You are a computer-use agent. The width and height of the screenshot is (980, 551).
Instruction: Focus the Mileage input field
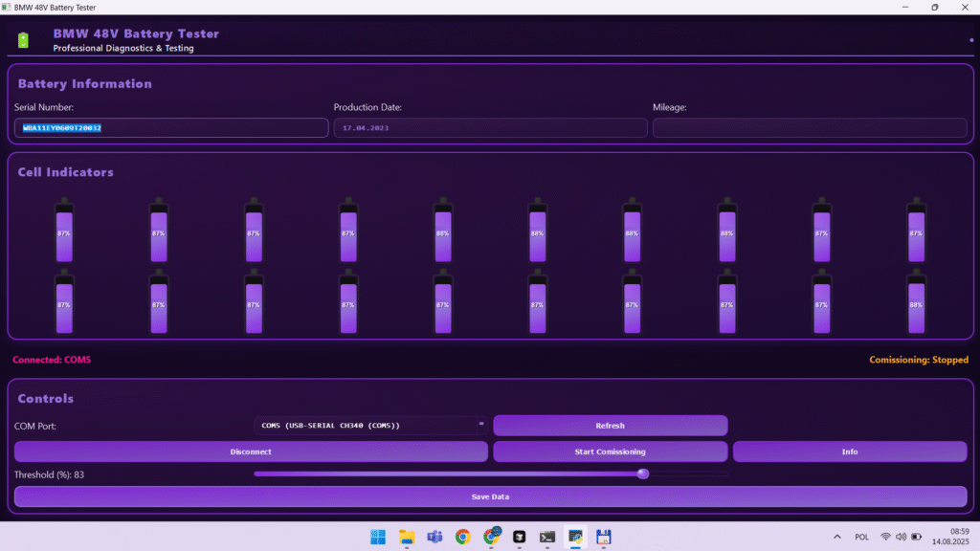point(810,127)
